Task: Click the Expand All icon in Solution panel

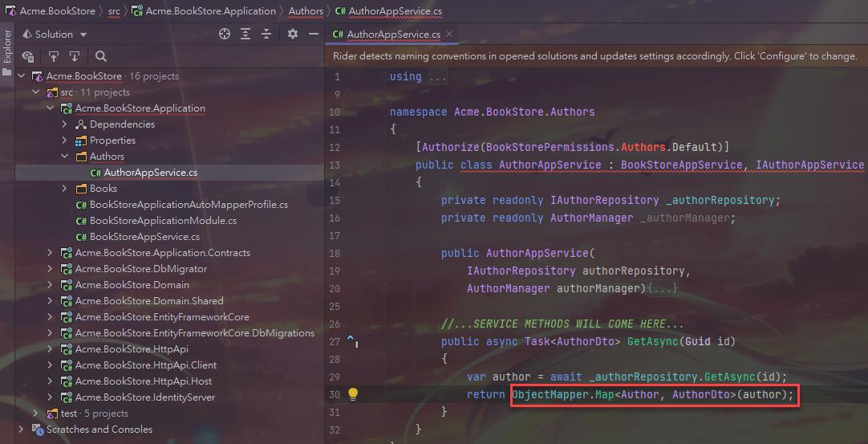Action: pyautogui.click(x=245, y=35)
